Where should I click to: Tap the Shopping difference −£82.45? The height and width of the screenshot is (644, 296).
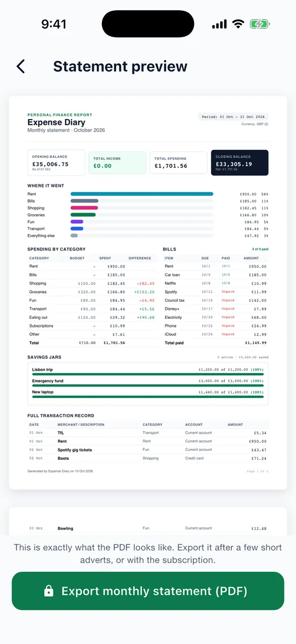click(145, 284)
